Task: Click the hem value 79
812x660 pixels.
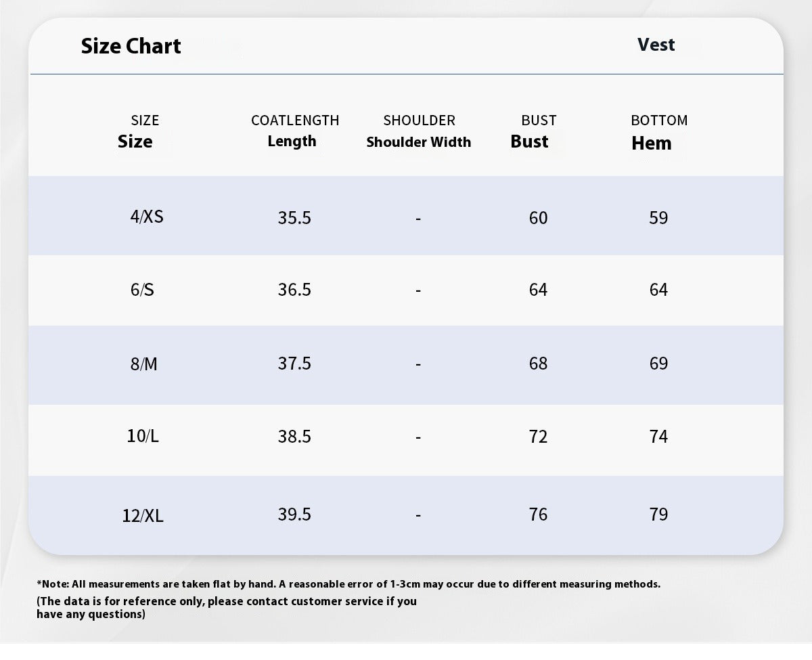Action: 658,514
